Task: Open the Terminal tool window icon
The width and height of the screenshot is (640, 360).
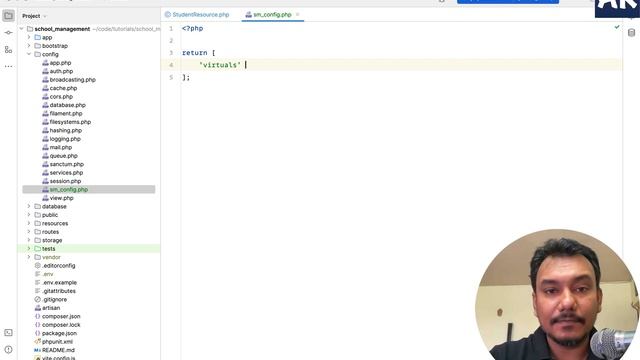Action: (8, 333)
